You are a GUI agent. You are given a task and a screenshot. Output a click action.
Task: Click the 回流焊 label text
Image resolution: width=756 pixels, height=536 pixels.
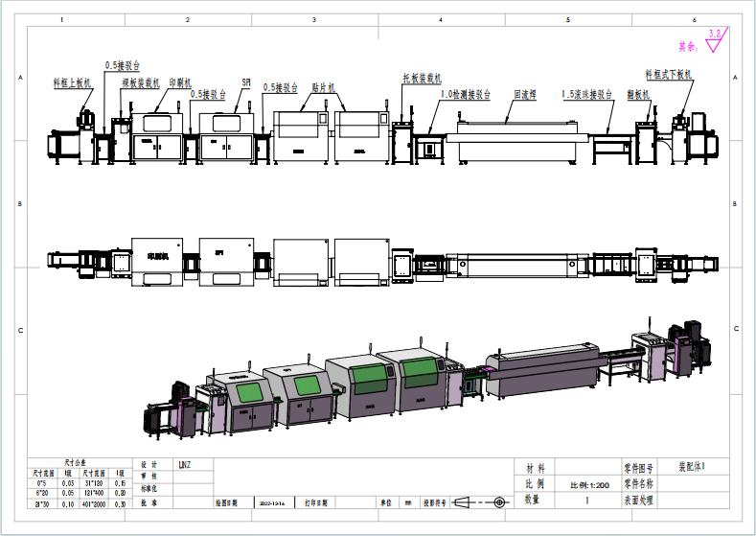[524, 95]
